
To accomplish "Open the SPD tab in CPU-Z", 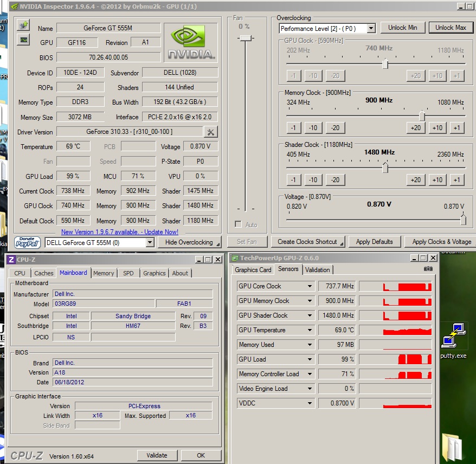I will point(128,273).
